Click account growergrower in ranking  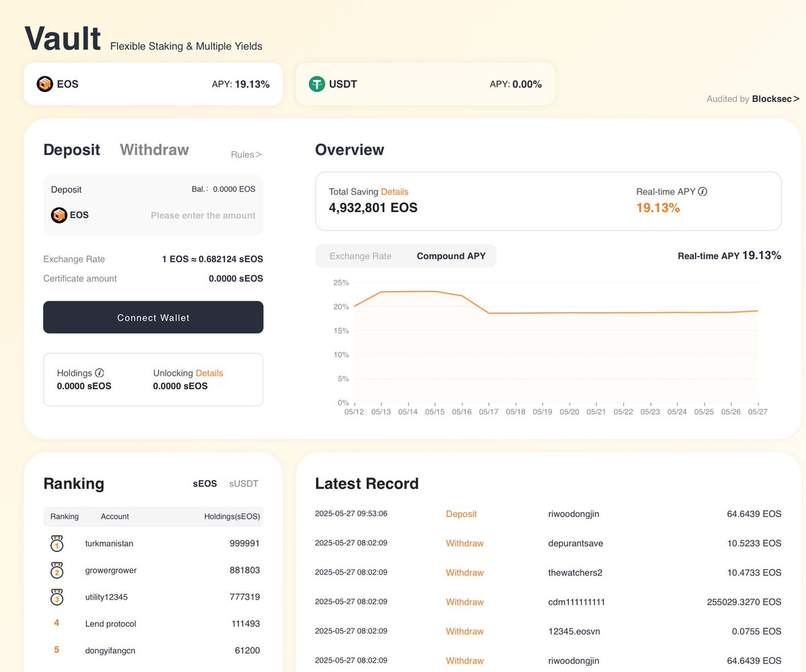[x=112, y=570]
